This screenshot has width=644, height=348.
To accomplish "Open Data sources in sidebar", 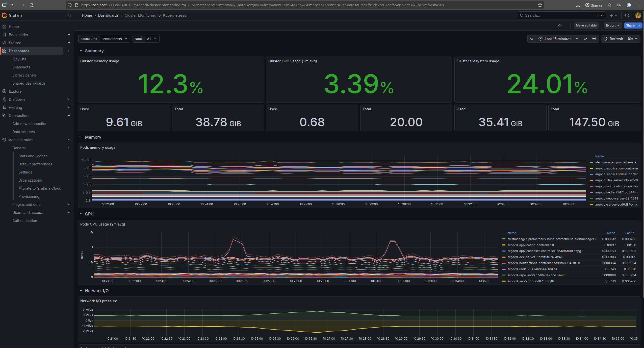I will 23,132.
